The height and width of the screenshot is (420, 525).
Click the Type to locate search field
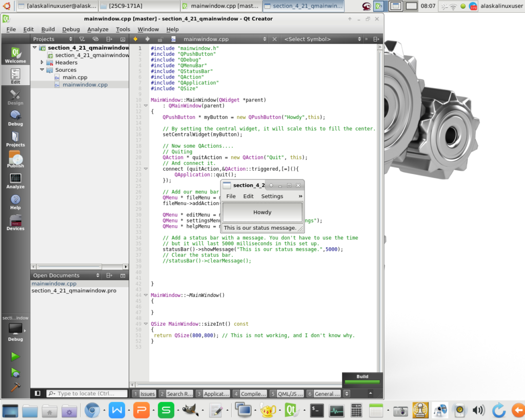tap(87, 394)
